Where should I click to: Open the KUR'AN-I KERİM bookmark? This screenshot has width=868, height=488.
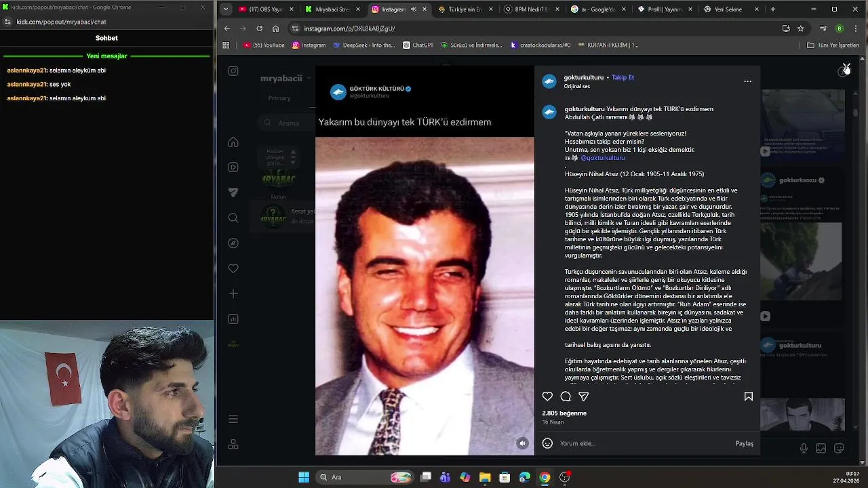pyautogui.click(x=608, y=45)
